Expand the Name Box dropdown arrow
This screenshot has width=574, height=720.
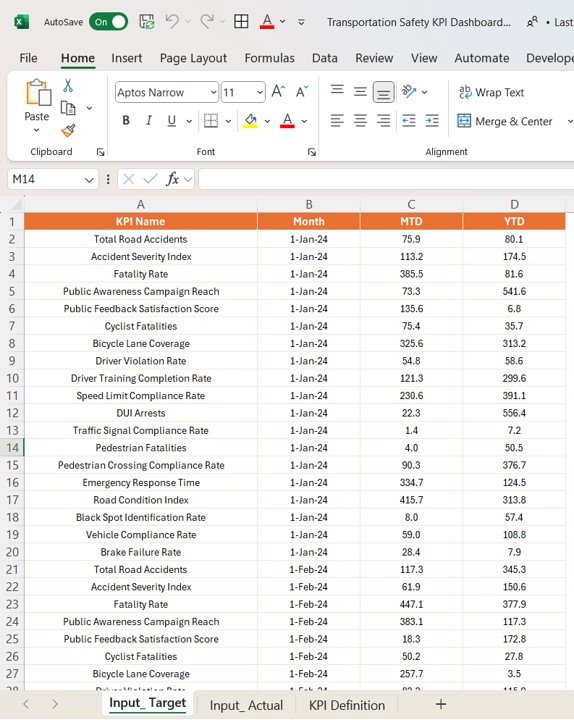tap(89, 180)
